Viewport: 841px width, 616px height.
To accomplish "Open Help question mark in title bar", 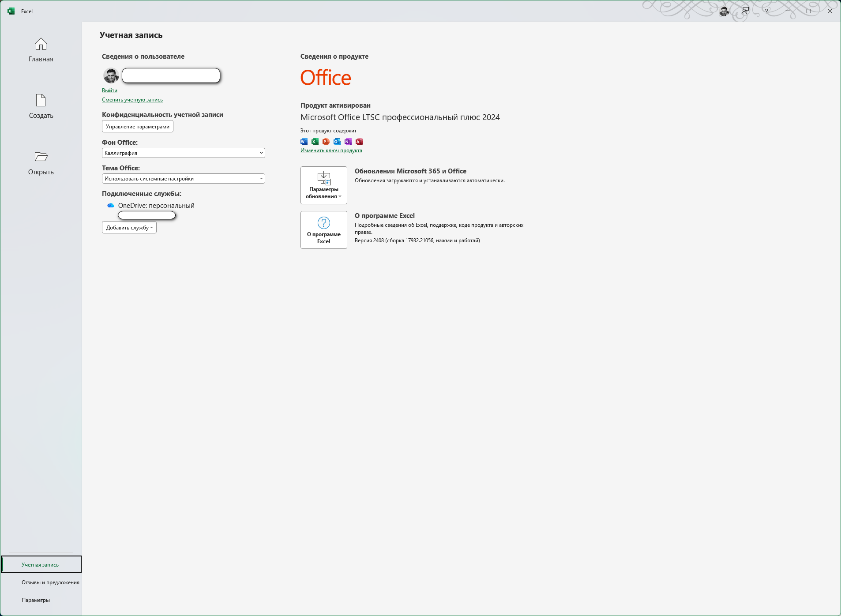I will pyautogui.click(x=766, y=11).
